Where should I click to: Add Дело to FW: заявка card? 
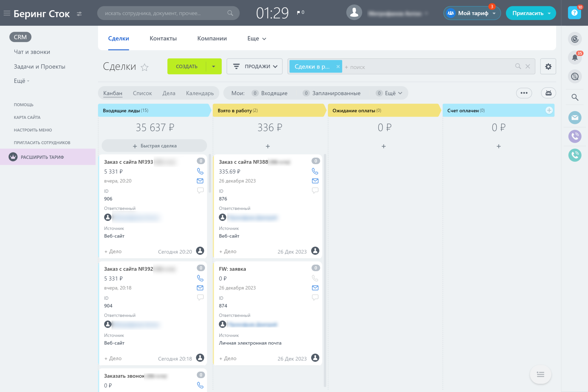228,358
